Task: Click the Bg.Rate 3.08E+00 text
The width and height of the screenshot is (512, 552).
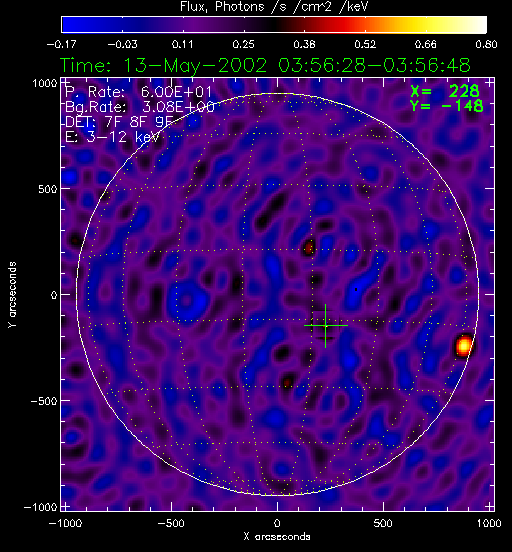Action: pyautogui.click(x=140, y=107)
